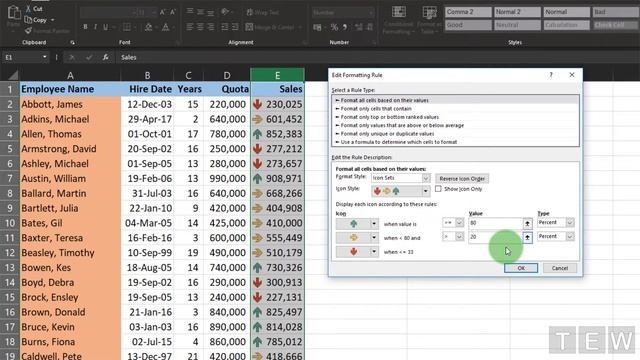Viewport: 640px width, 360px height.
Task: Open the Copy options dropdown arrow
Action: [x=53, y=20]
